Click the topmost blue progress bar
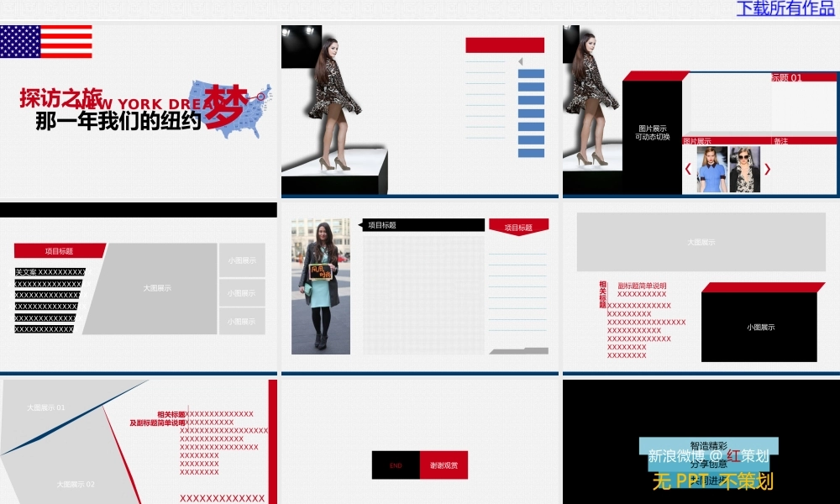The height and width of the screenshot is (504, 840). 531,75
